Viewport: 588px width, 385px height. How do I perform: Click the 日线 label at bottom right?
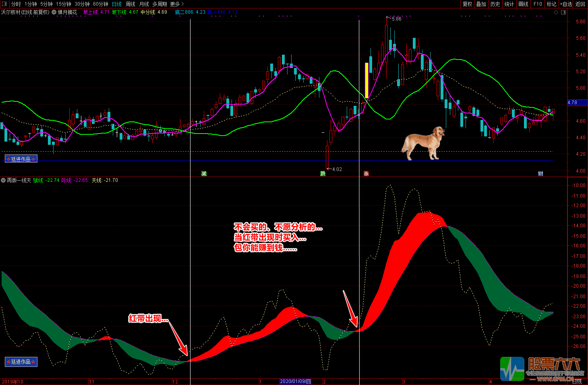coord(577,381)
